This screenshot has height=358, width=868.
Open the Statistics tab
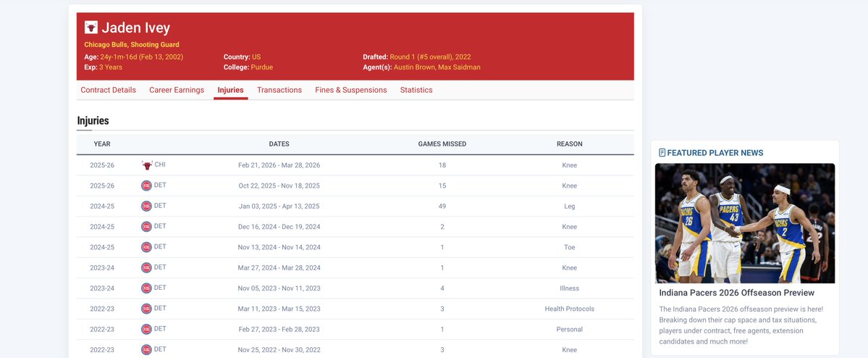(416, 90)
